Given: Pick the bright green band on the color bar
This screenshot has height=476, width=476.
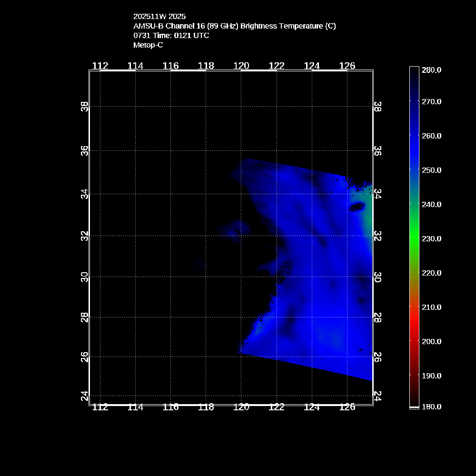Looking at the screenshot, I should click(414, 238).
